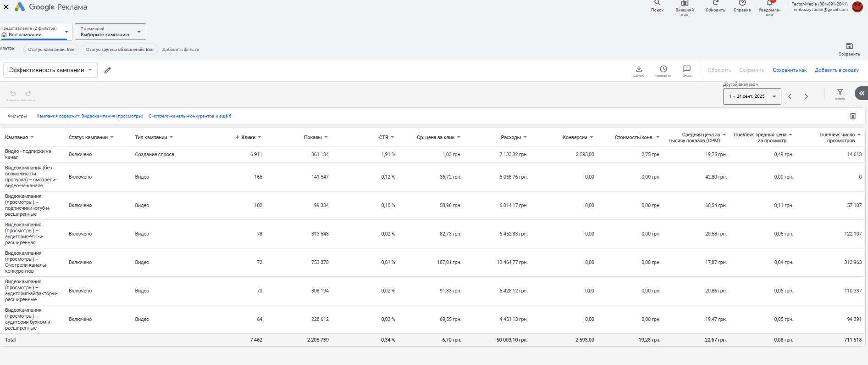Collapse side panel with double-arrow icon
Image resolution: width=868 pixels, height=365 pixels.
point(862,93)
